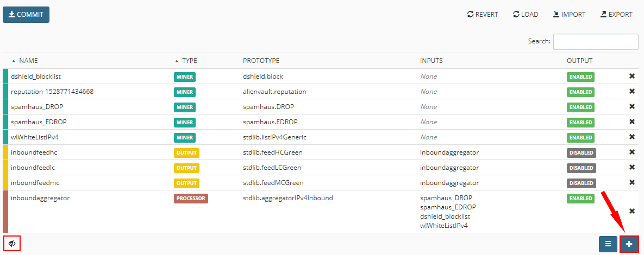This screenshot has height=255, width=644.
Task: Focus the Search input field
Action: [x=596, y=42]
